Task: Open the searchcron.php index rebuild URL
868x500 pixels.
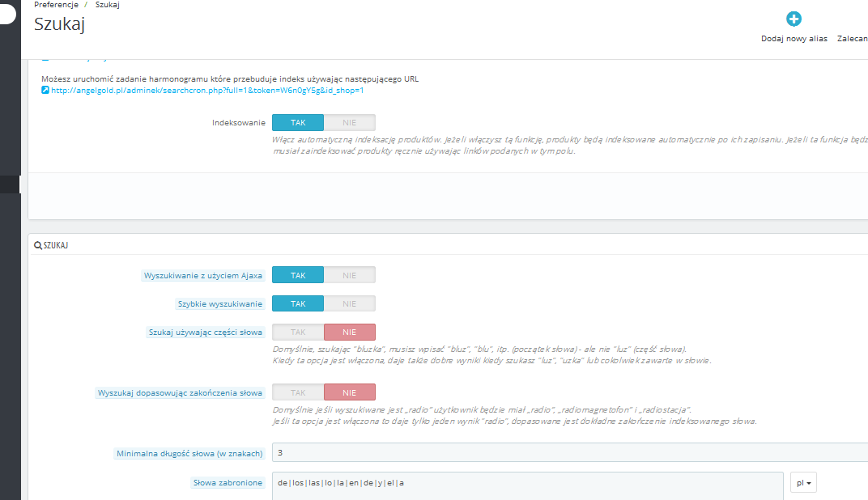Action: [207, 90]
